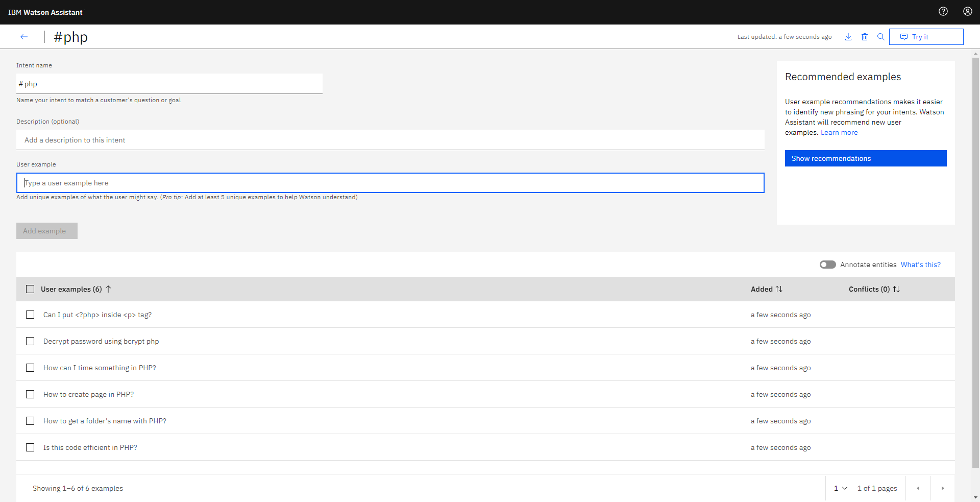Focus the Intent name field

tap(169, 84)
